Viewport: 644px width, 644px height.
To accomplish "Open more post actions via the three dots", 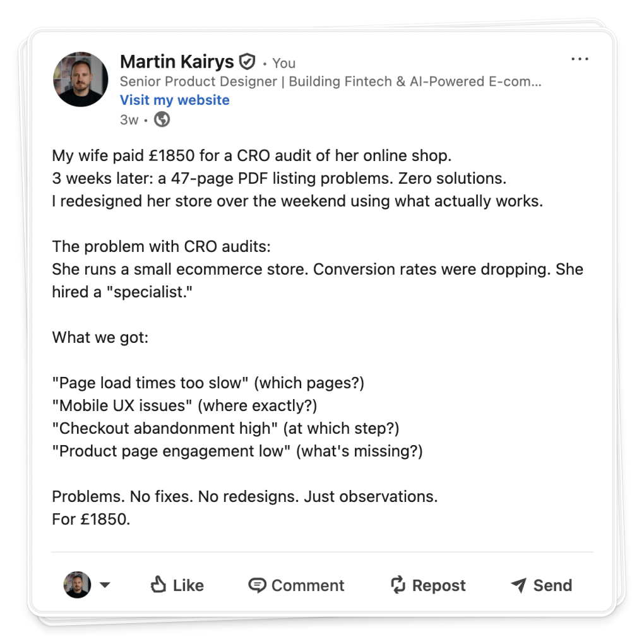I will [580, 59].
